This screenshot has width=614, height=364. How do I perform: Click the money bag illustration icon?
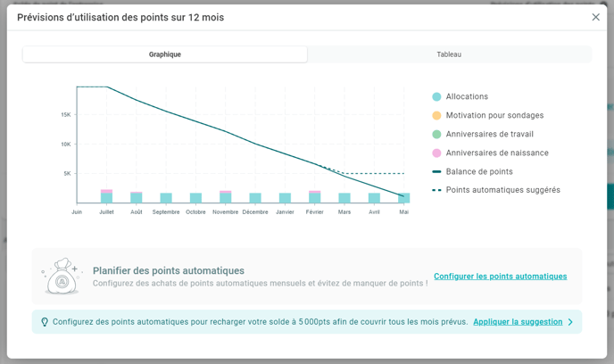(x=62, y=277)
